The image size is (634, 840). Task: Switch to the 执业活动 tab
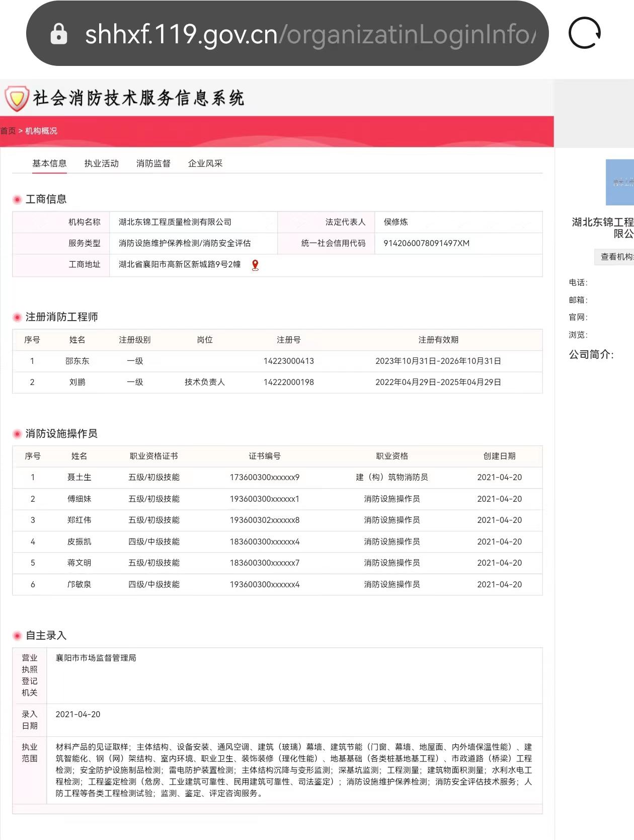click(101, 163)
